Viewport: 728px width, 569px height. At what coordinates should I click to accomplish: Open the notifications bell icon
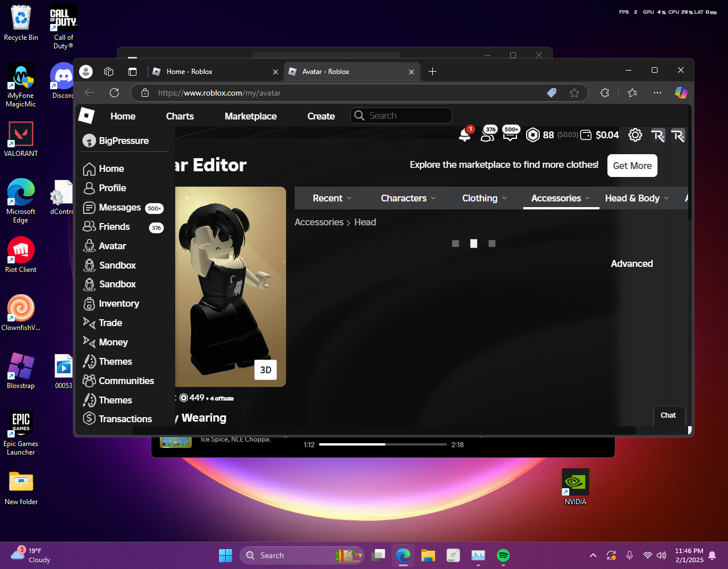[x=465, y=135]
